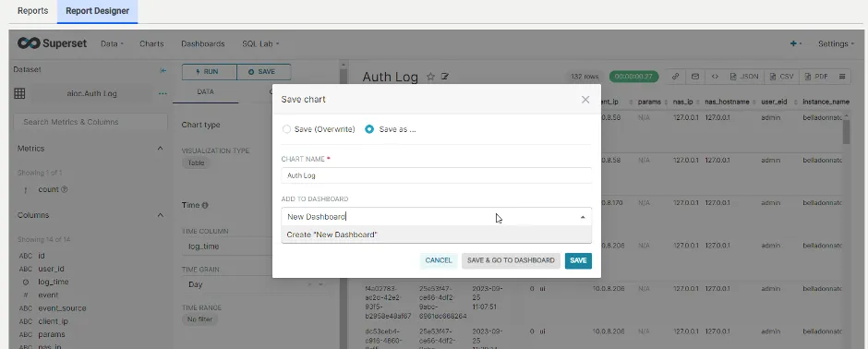The image size is (868, 349).
Task: Click the email share envelope icon
Action: point(695,77)
